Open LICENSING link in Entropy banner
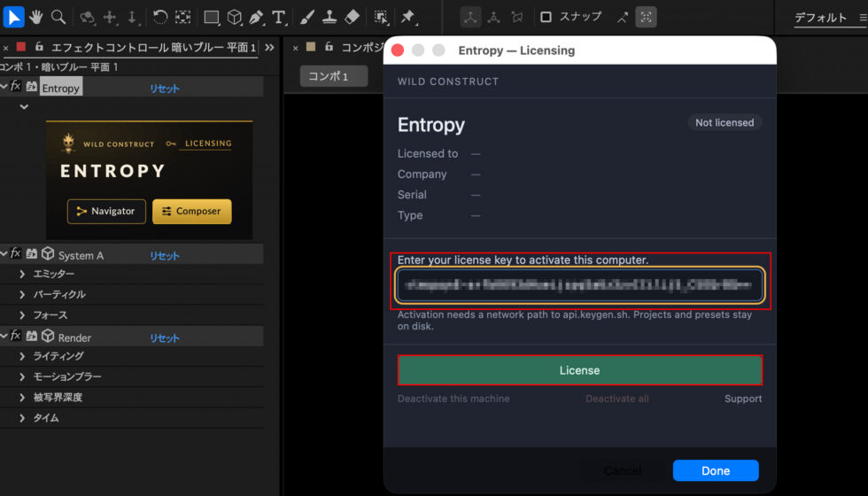 208,143
